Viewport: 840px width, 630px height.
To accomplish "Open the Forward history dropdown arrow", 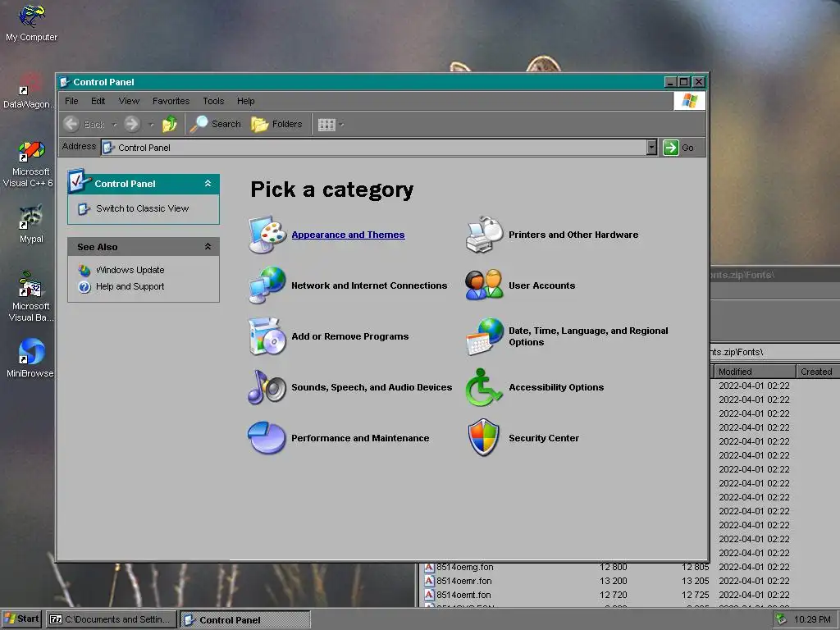I will 151,125.
